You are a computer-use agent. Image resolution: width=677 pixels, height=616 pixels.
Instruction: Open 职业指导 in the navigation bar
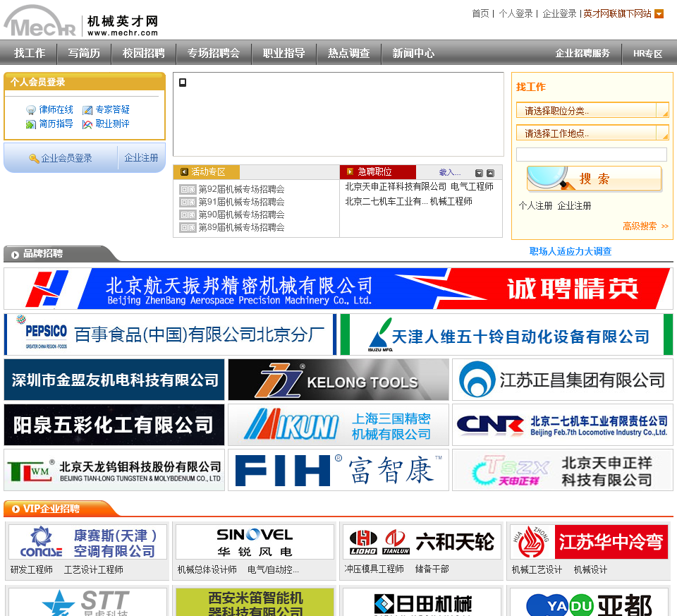click(x=284, y=53)
